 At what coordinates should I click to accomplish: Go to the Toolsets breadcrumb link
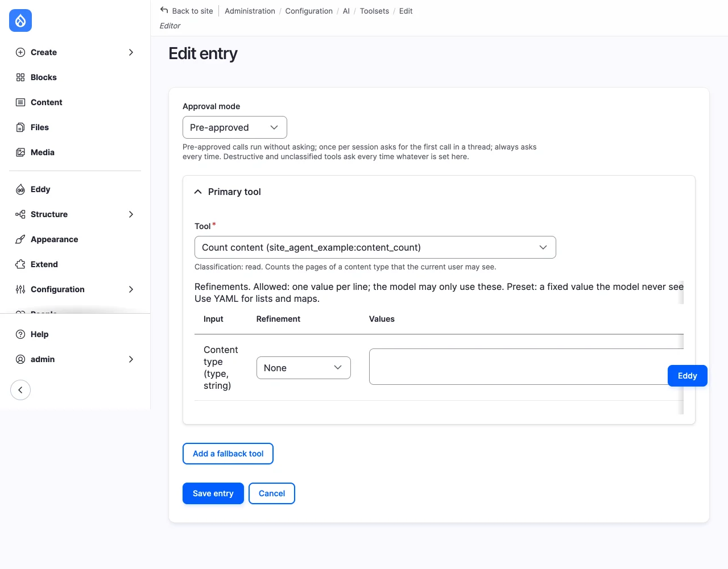point(374,11)
